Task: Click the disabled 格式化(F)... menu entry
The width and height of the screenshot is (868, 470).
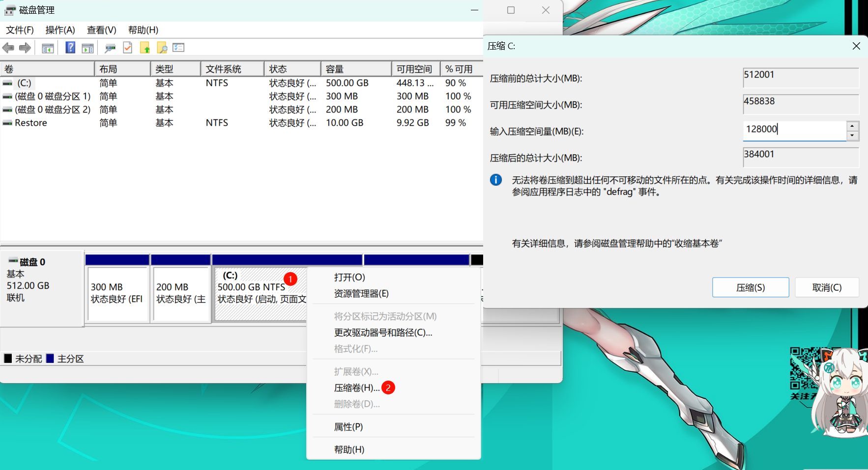Action: (x=356, y=349)
